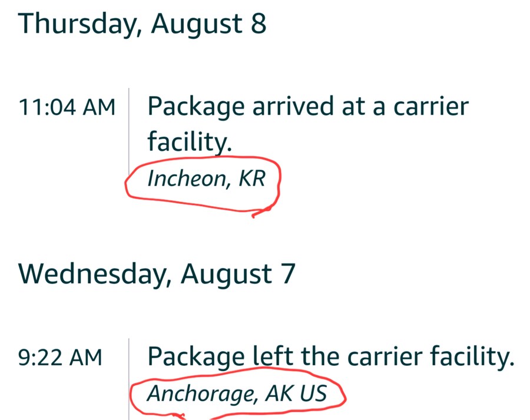Click the 'AK US' region code
The image size is (530, 420).
pyautogui.click(x=297, y=393)
